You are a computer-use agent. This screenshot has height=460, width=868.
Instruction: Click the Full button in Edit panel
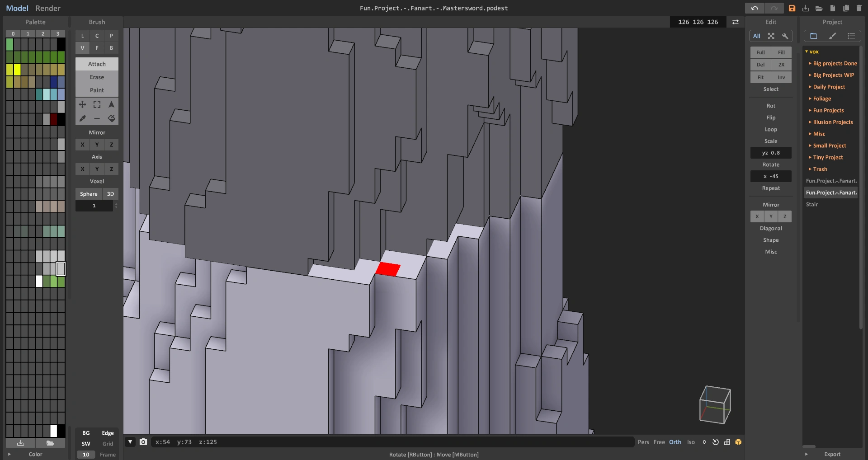coord(760,52)
